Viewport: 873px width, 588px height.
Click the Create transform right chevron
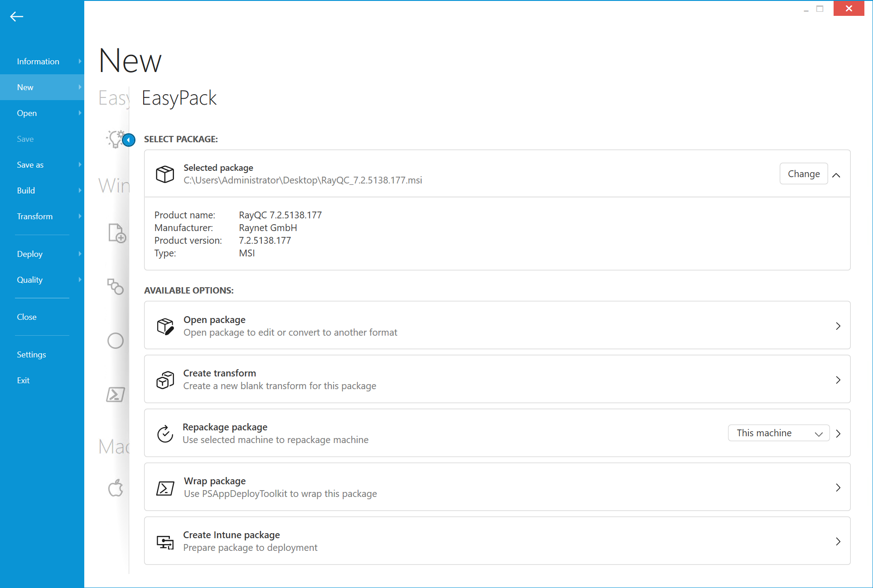click(x=838, y=380)
